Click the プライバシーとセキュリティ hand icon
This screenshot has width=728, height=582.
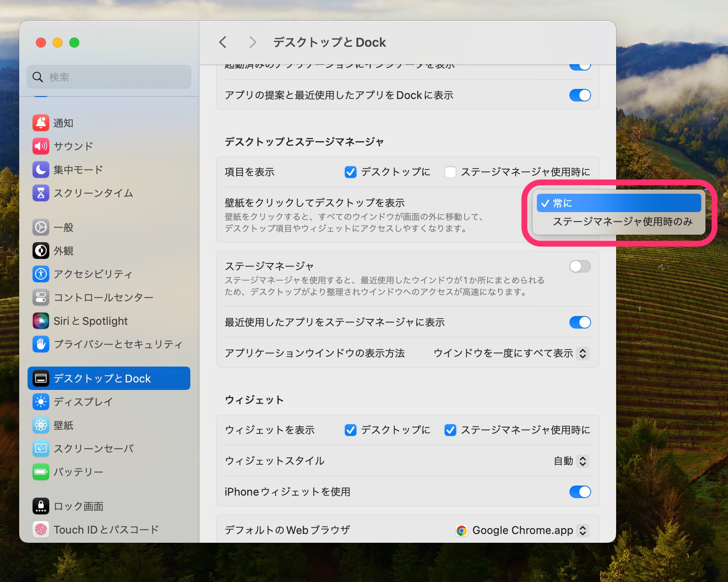(x=41, y=344)
